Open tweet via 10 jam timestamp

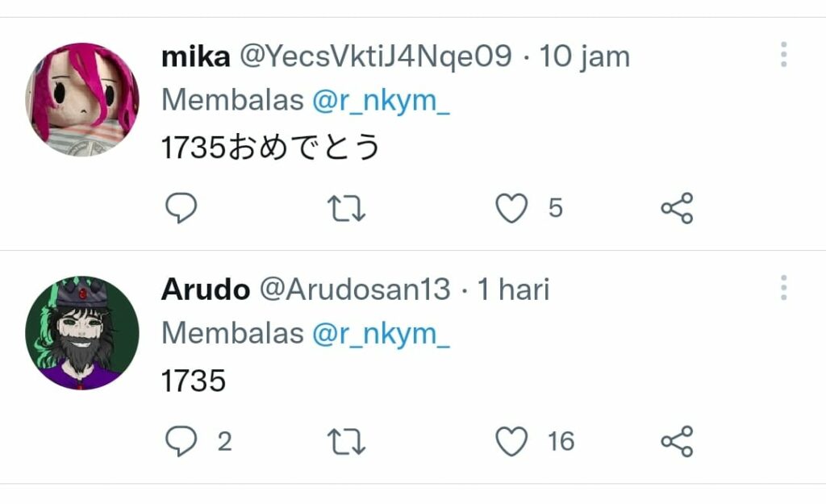click(x=584, y=56)
